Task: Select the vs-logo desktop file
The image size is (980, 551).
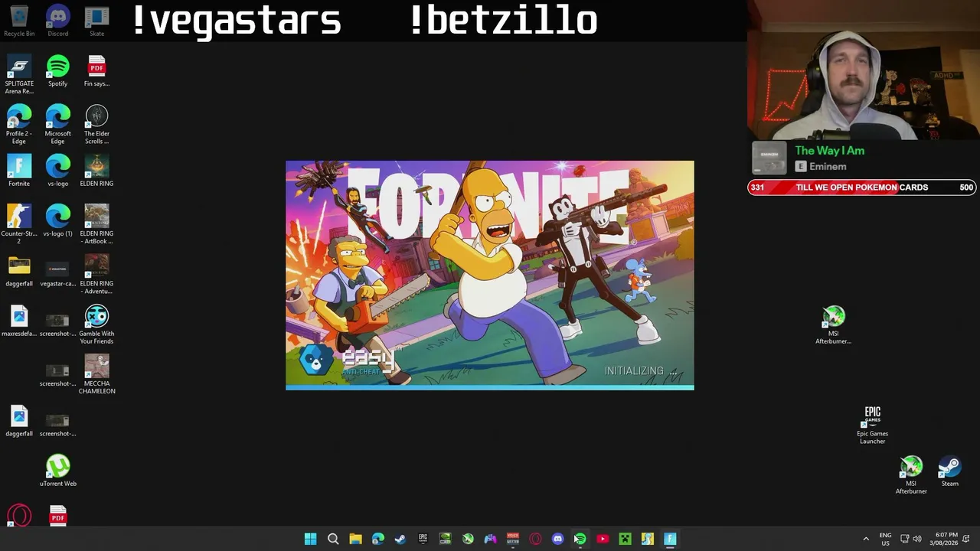Action: 58,171
